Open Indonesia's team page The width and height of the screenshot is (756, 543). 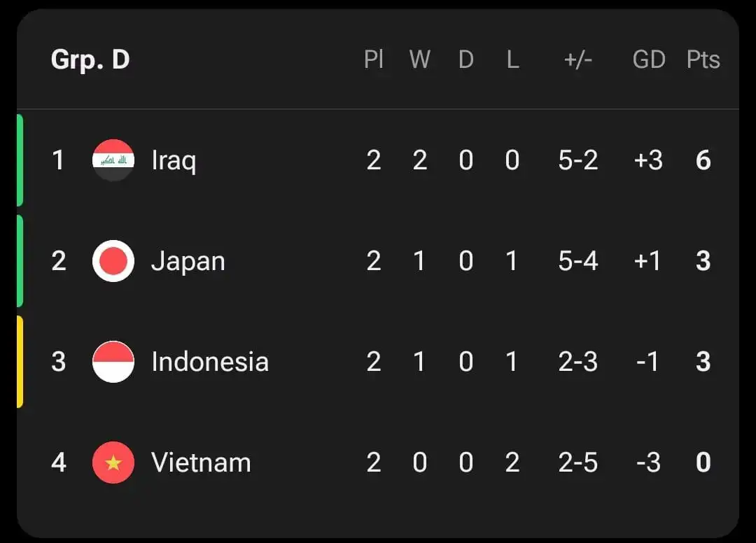tap(210, 361)
